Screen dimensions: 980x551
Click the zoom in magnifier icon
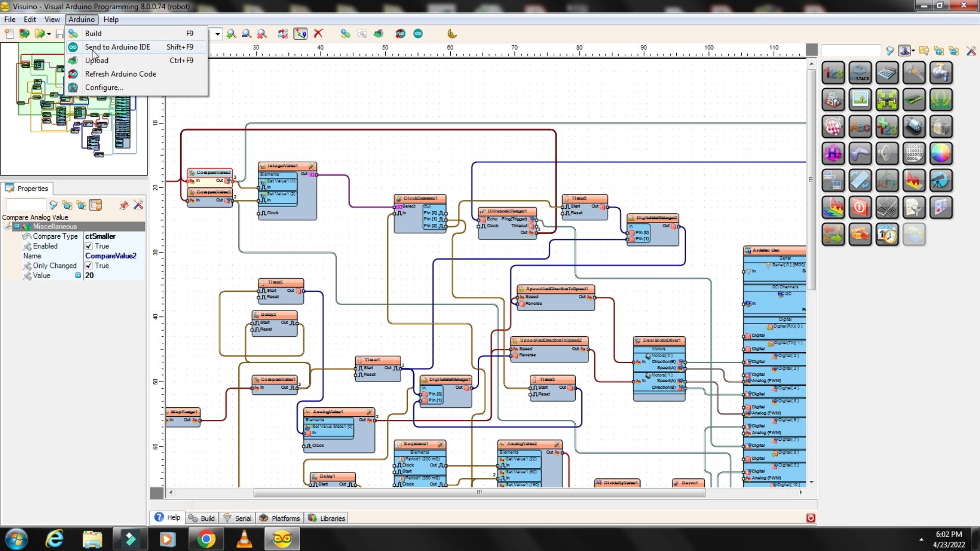tap(231, 34)
